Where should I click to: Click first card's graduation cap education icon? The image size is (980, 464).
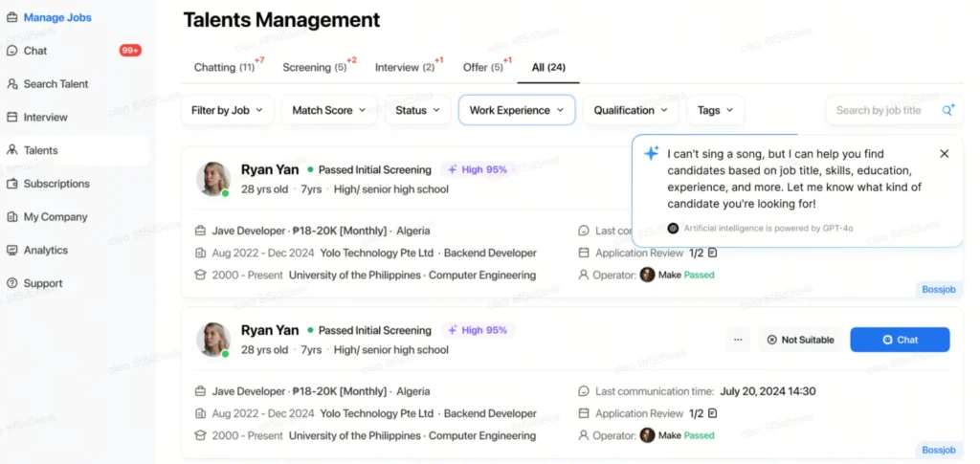[x=200, y=275]
